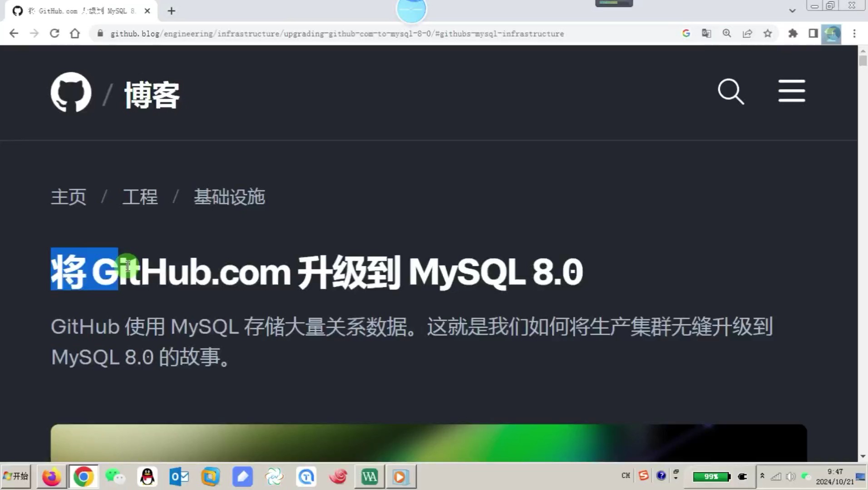The width and height of the screenshot is (868, 490).
Task: Open Firefox from the taskbar
Action: [x=51, y=476]
